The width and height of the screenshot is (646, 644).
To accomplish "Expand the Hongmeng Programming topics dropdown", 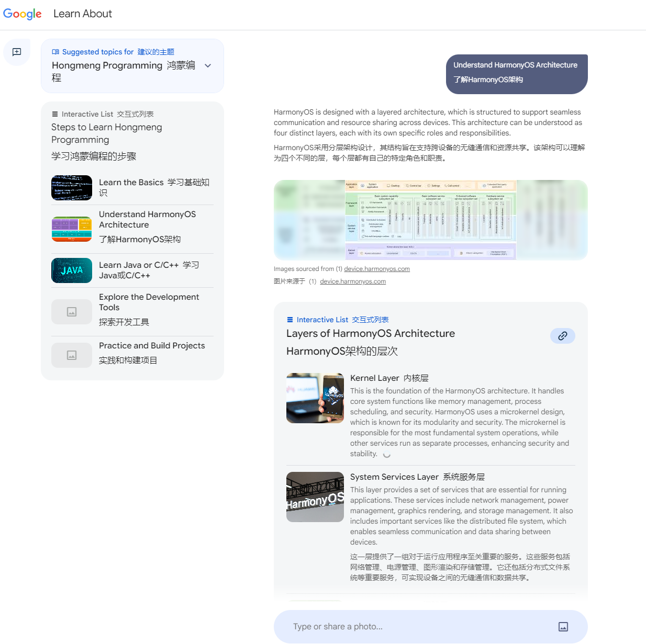I will coord(208,66).
